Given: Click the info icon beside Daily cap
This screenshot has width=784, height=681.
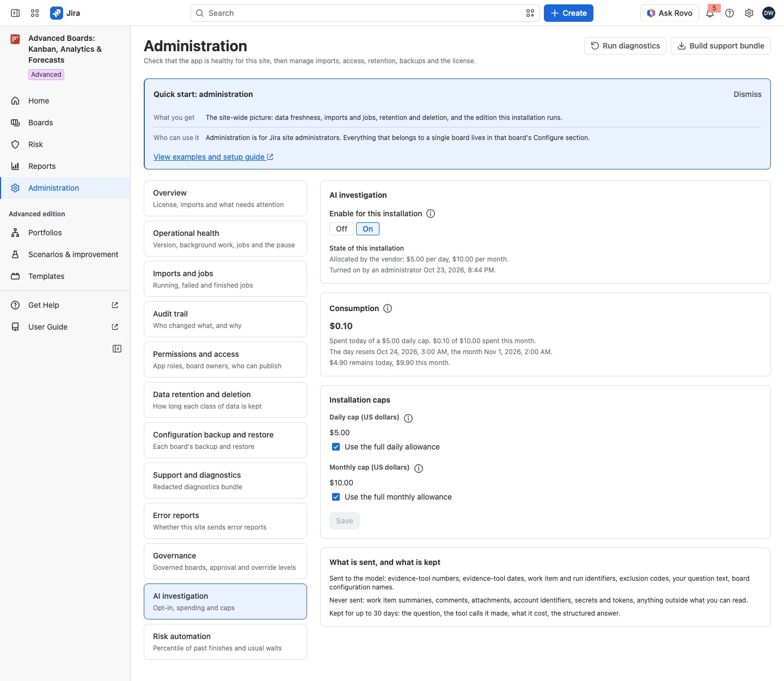Looking at the screenshot, I should (x=408, y=418).
